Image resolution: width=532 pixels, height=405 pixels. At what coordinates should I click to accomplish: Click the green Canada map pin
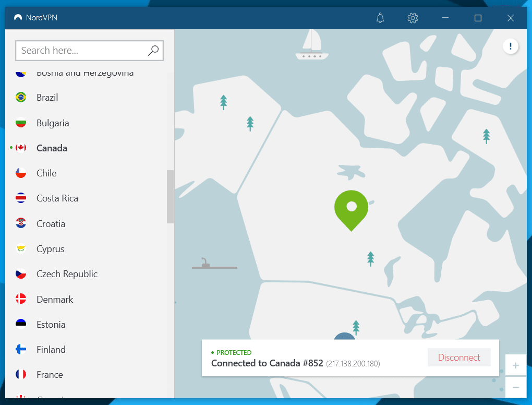point(351,210)
